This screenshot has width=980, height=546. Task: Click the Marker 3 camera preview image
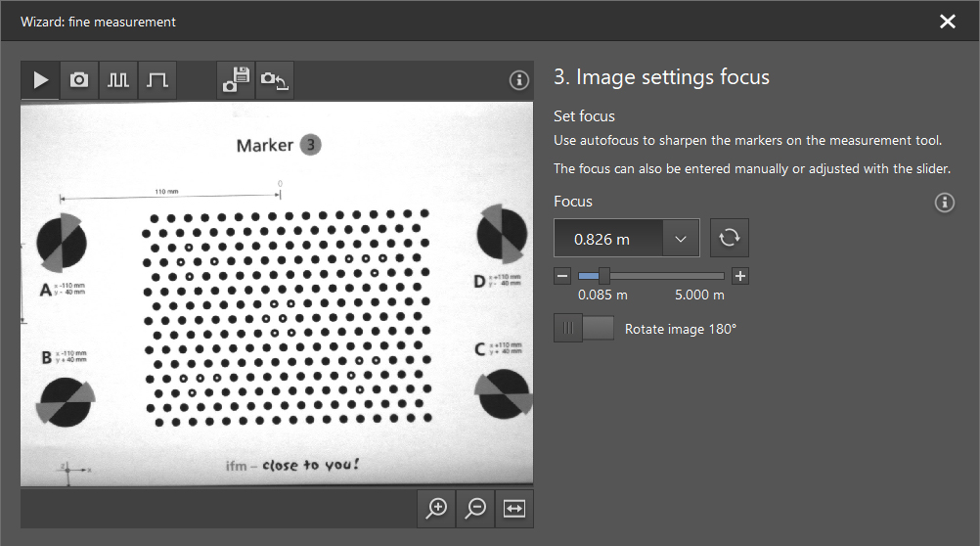tap(277, 292)
